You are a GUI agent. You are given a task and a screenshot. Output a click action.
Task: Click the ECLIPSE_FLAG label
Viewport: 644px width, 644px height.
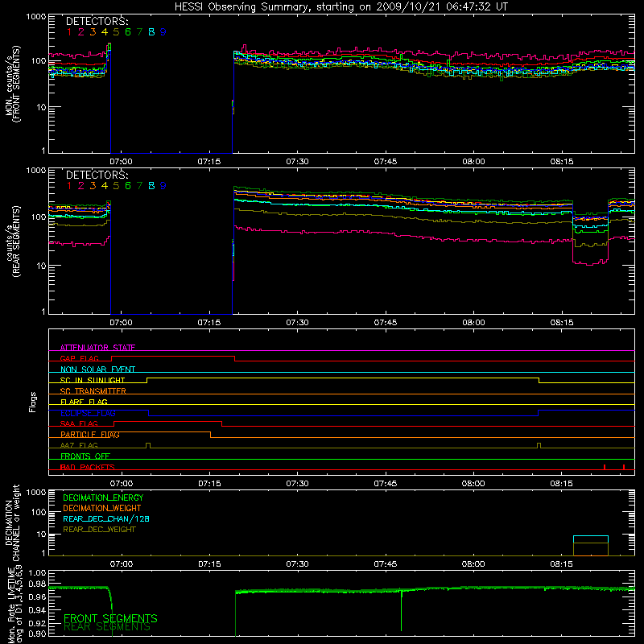click(x=88, y=413)
